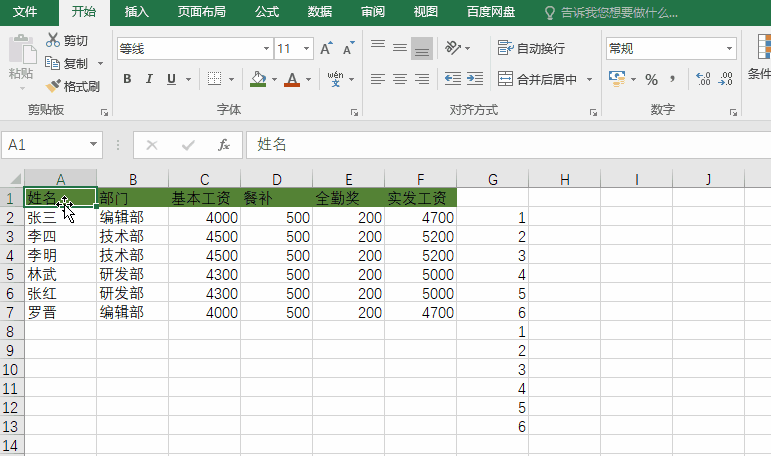The height and width of the screenshot is (456, 771).
Task: Center text horizontally
Action: [x=400, y=79]
